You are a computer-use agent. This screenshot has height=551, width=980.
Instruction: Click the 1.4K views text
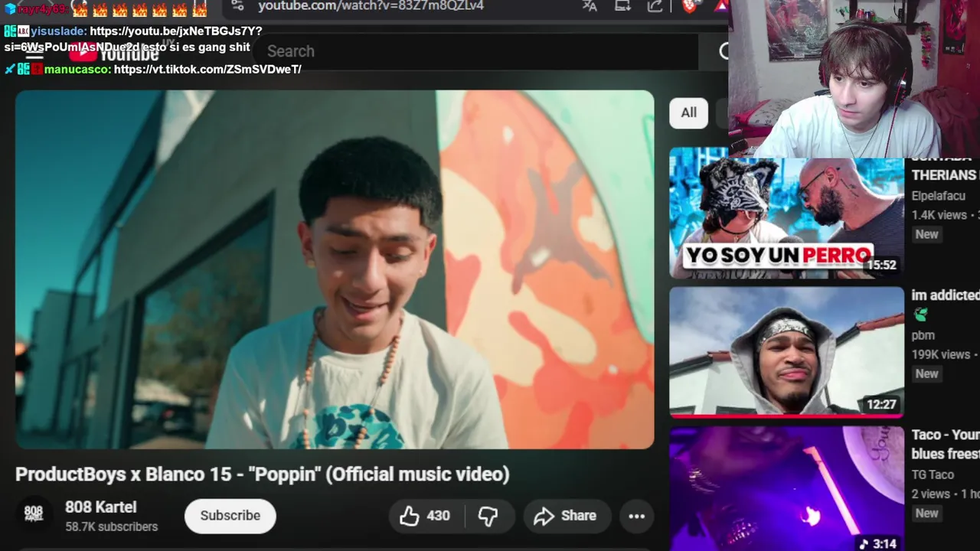coord(939,215)
